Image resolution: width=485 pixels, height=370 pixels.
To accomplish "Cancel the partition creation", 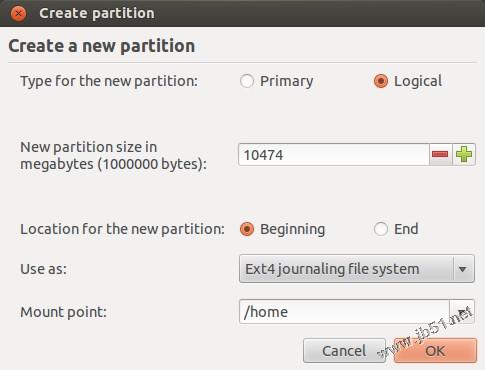I will pos(344,351).
